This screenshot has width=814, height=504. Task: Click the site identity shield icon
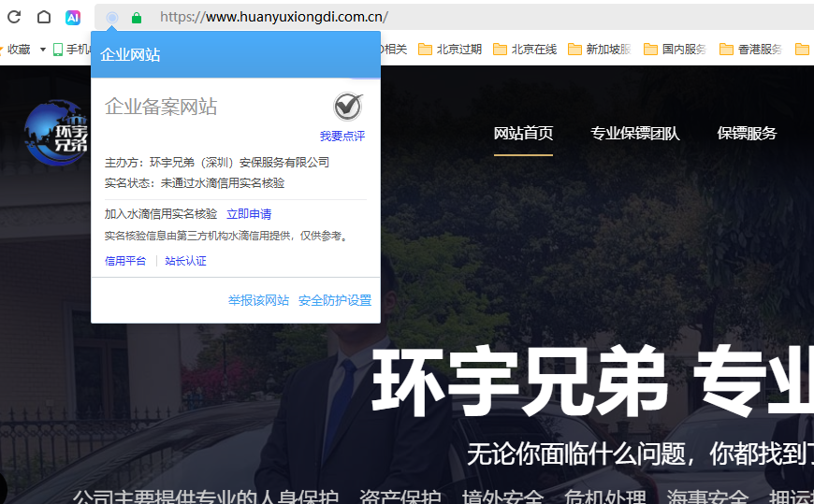(x=112, y=17)
